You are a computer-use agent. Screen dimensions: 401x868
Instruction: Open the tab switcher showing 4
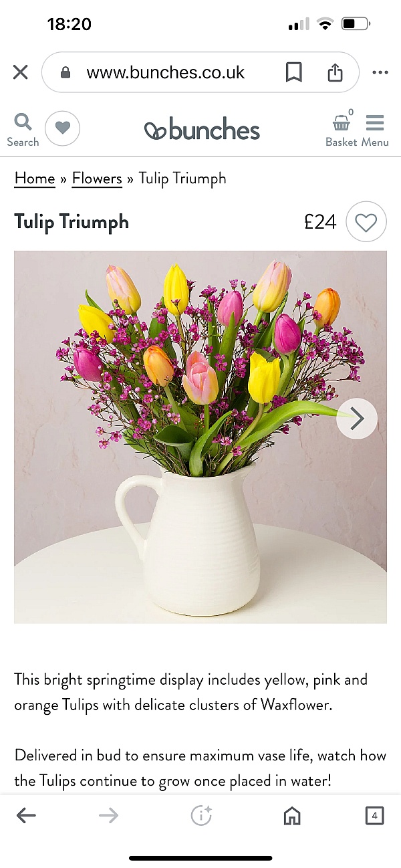pos(374,815)
